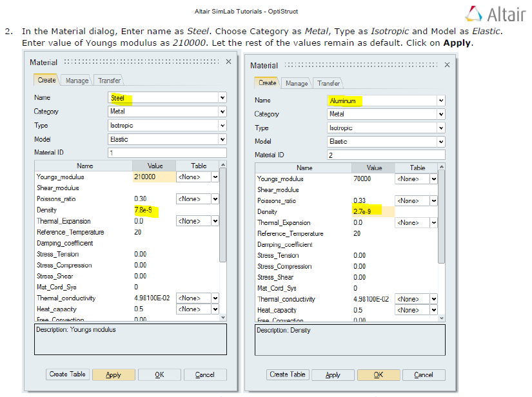Click scroll-up arrow in Steel property table
The width and height of the screenshot is (532, 397).
(223, 165)
